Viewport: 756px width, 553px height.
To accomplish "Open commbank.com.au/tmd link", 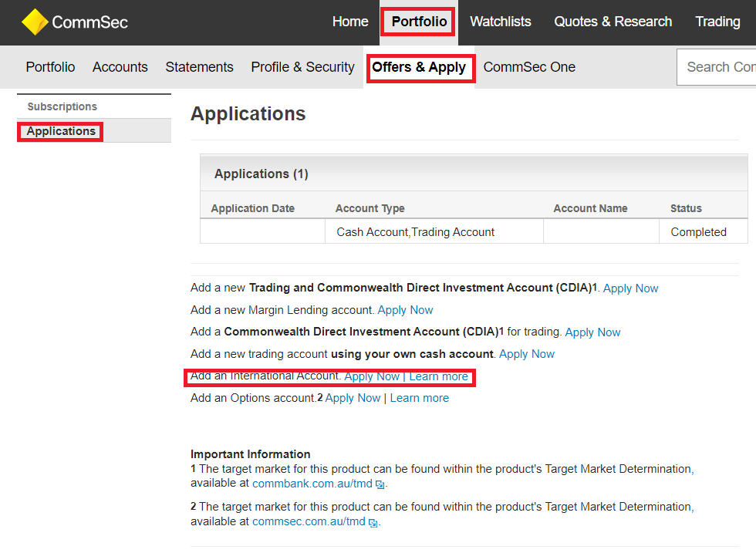I will [x=312, y=484].
